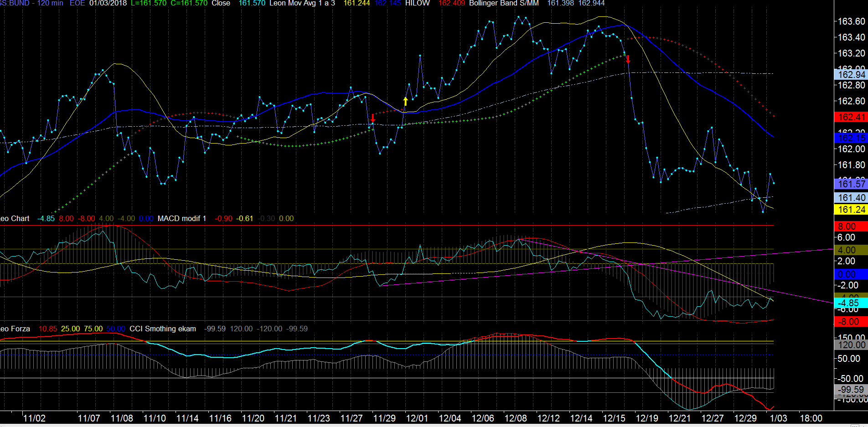Click the -50.00 axis label in CCI pane

tap(850, 379)
